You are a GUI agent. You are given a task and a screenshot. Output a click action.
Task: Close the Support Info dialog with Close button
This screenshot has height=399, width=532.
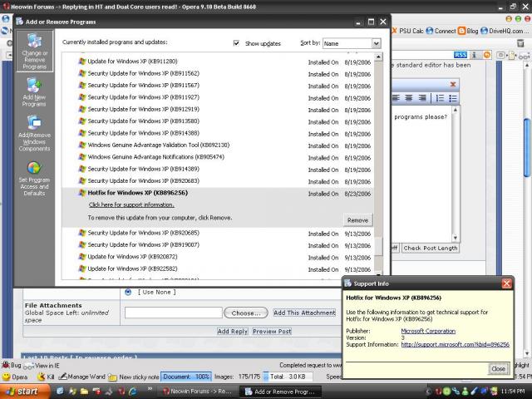[498, 369]
